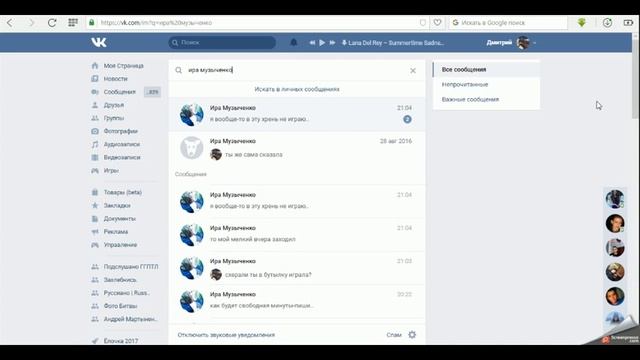
Task: Click the VK logo in header
Action: click(x=99, y=42)
